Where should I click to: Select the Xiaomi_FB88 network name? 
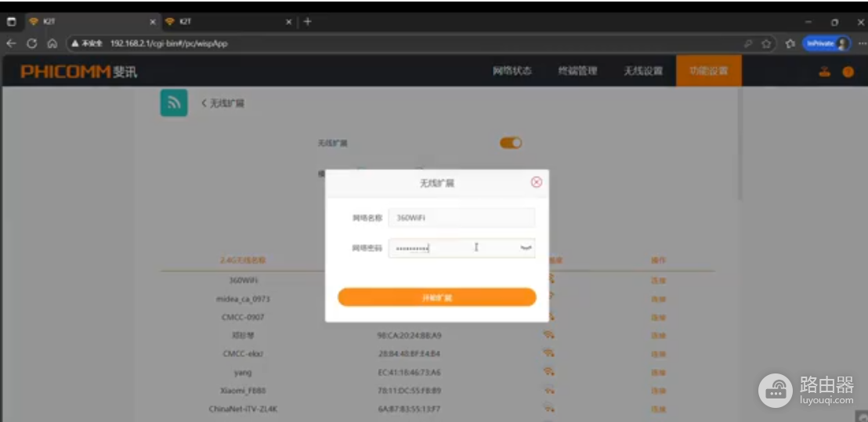[243, 391]
